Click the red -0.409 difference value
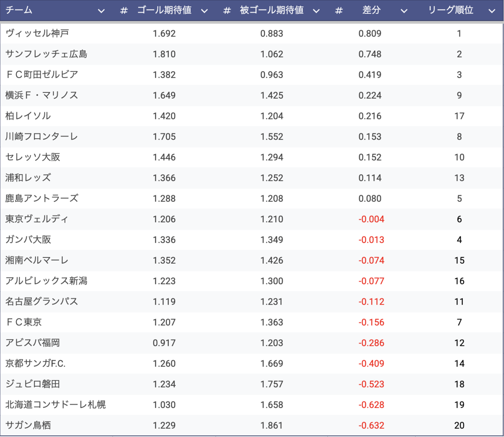This screenshot has height=437, width=504. click(x=371, y=363)
